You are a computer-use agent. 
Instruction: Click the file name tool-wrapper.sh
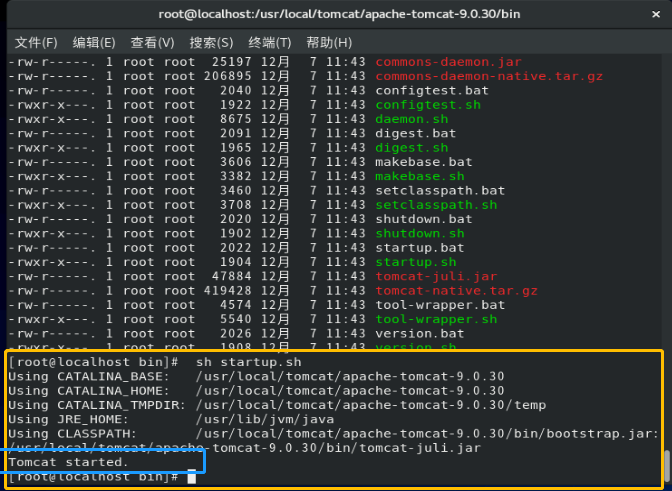436,319
